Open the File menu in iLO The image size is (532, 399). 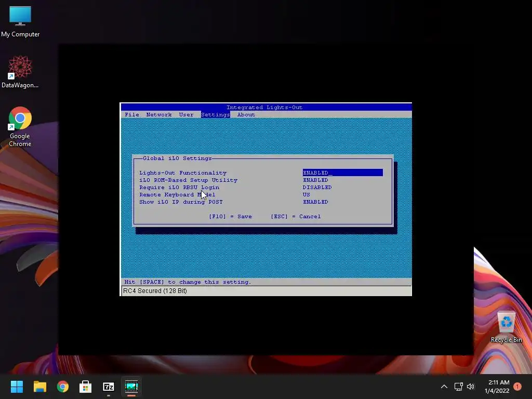(132, 115)
